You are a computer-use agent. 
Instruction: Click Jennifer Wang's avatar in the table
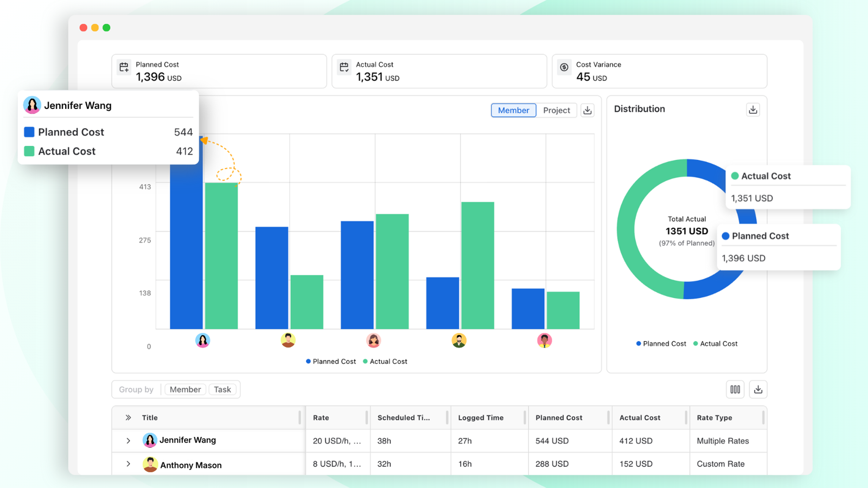[150, 440]
